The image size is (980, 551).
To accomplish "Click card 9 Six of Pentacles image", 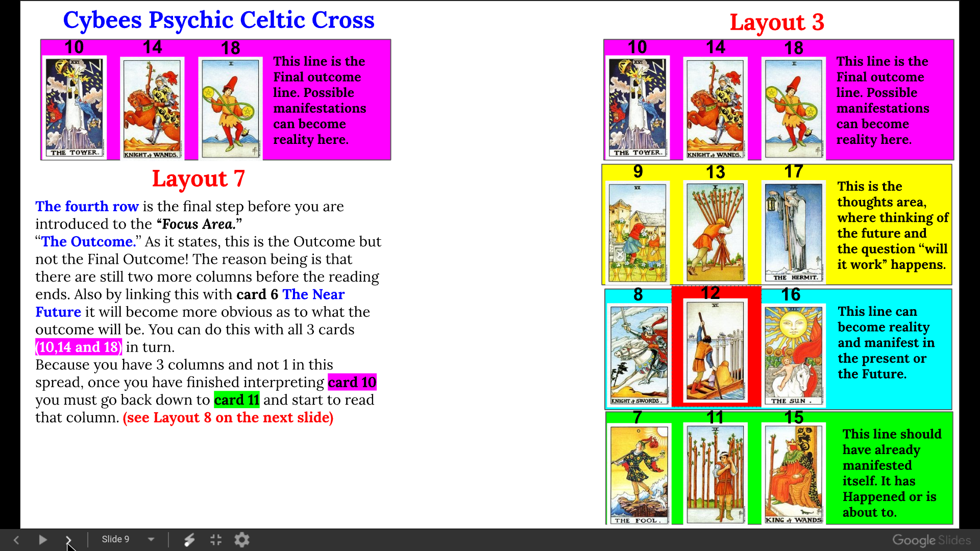I will point(638,233).
